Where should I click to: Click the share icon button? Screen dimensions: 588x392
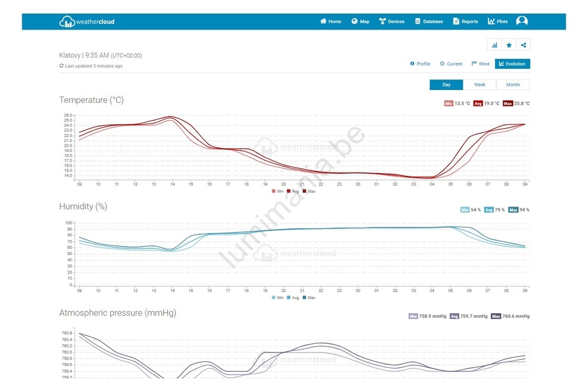coord(523,45)
